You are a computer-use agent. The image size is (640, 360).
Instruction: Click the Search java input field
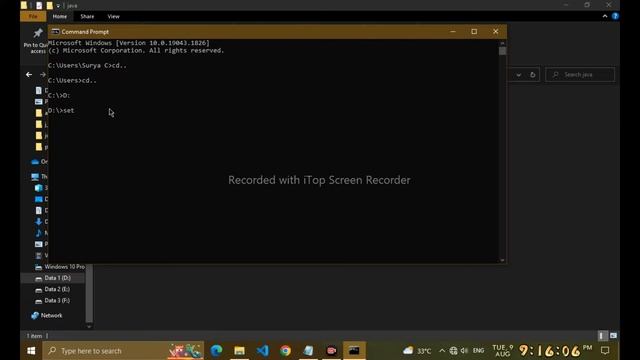pos(580,75)
